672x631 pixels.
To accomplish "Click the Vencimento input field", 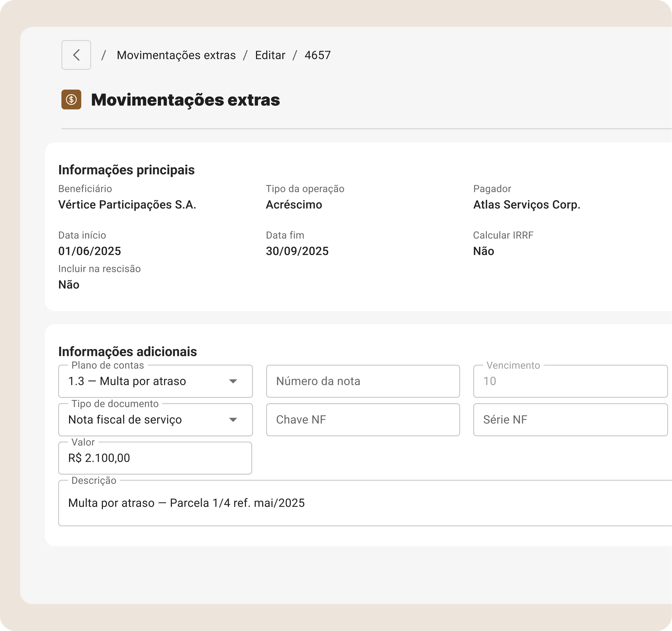I will point(570,381).
